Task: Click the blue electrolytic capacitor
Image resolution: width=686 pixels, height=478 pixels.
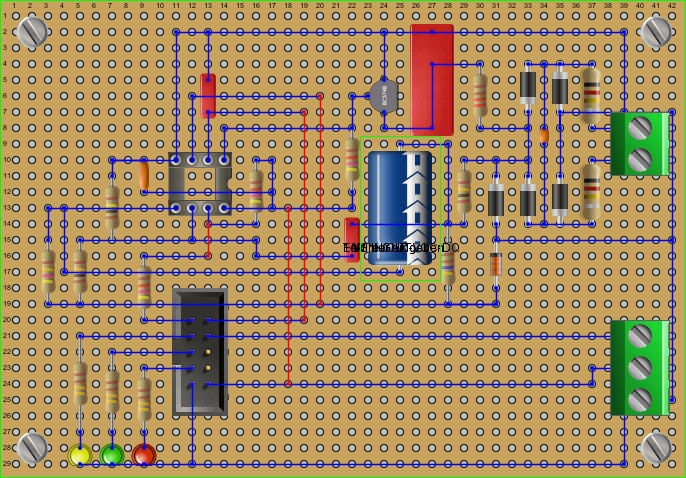Action: [401, 207]
